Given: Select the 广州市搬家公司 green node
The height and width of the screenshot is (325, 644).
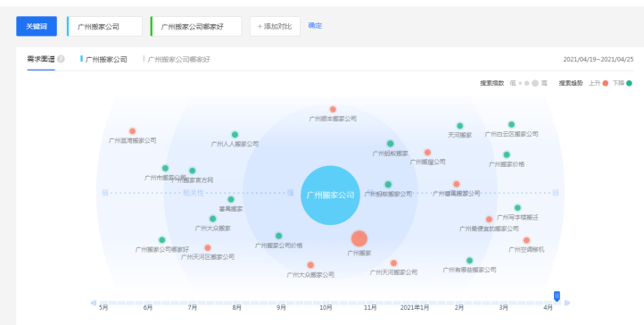Looking at the screenshot, I should click(165, 168).
